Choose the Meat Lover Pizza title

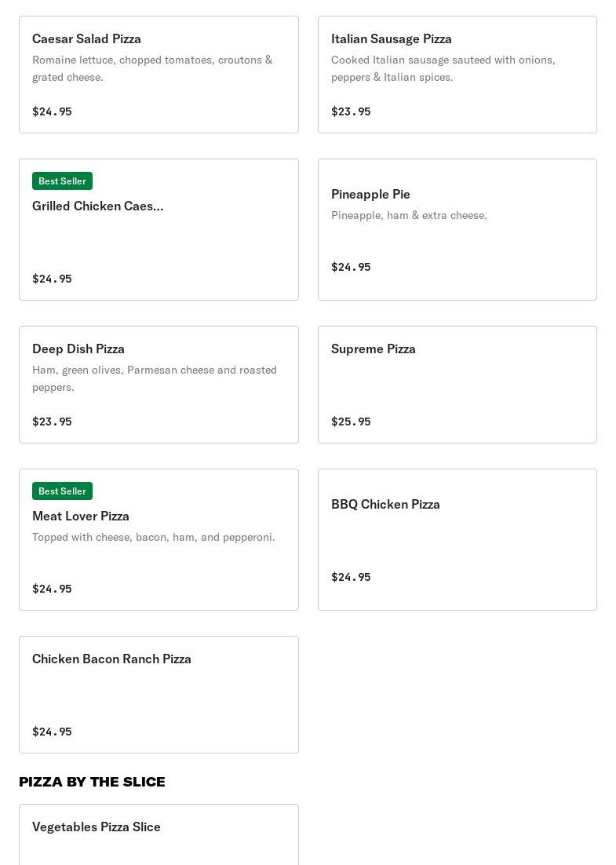[80, 516]
